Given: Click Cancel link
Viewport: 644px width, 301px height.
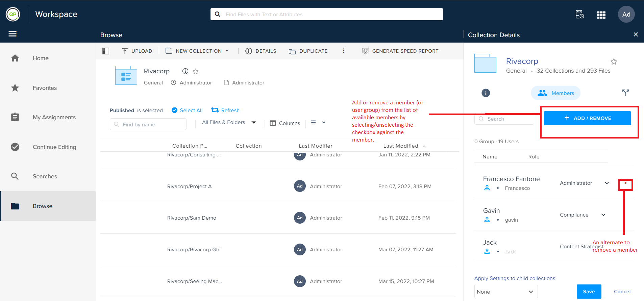Looking at the screenshot, I should [622, 292].
